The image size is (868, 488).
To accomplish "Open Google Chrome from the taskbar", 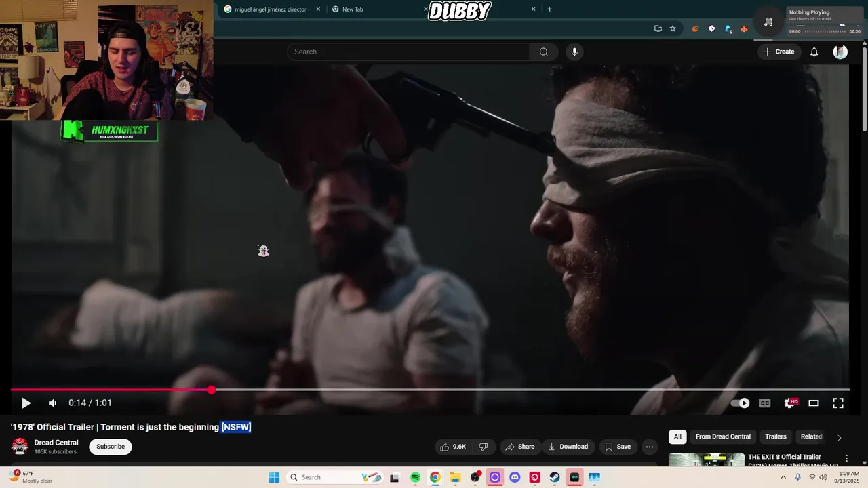I will pyautogui.click(x=435, y=478).
